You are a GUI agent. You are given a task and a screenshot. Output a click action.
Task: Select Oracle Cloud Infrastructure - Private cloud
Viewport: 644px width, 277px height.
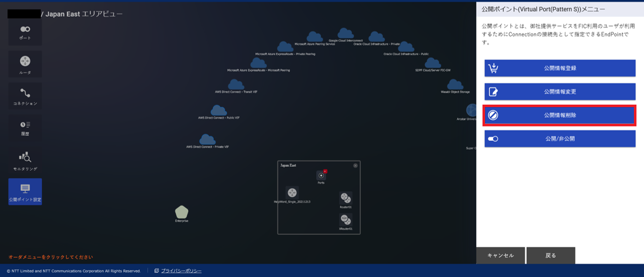377,36
